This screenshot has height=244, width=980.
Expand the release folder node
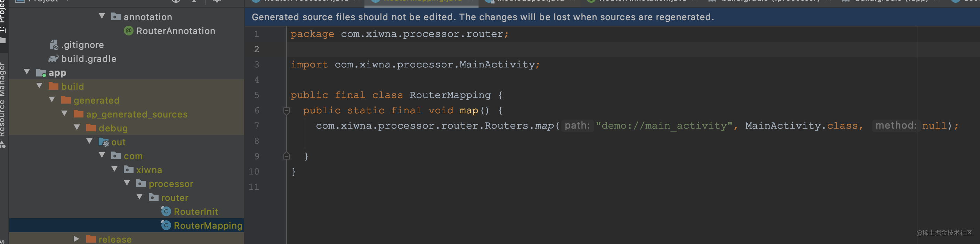point(75,239)
